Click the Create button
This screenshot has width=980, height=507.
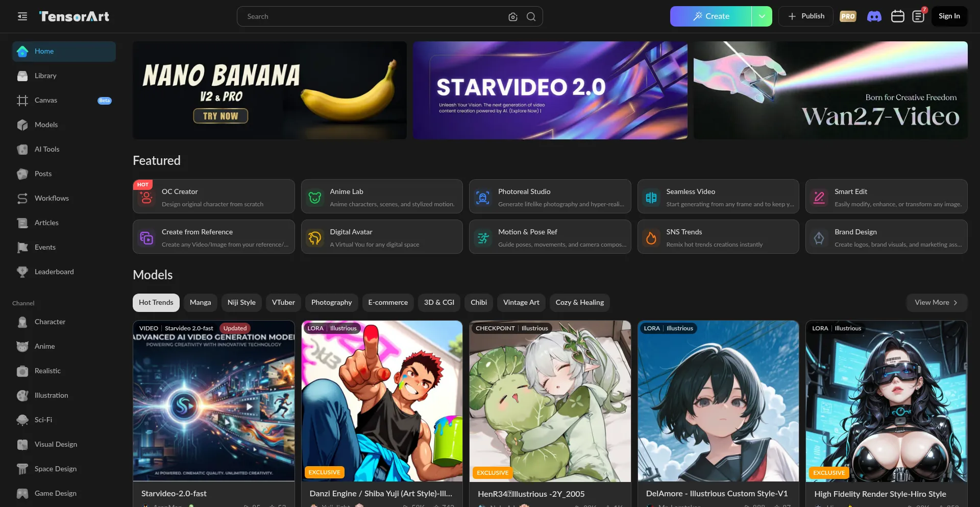pos(711,16)
